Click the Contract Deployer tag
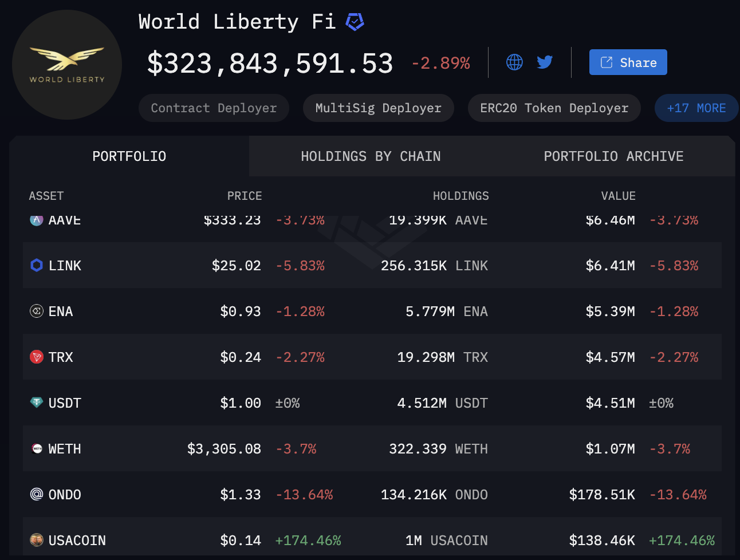Viewport: 740px width, 560px height. click(x=214, y=108)
